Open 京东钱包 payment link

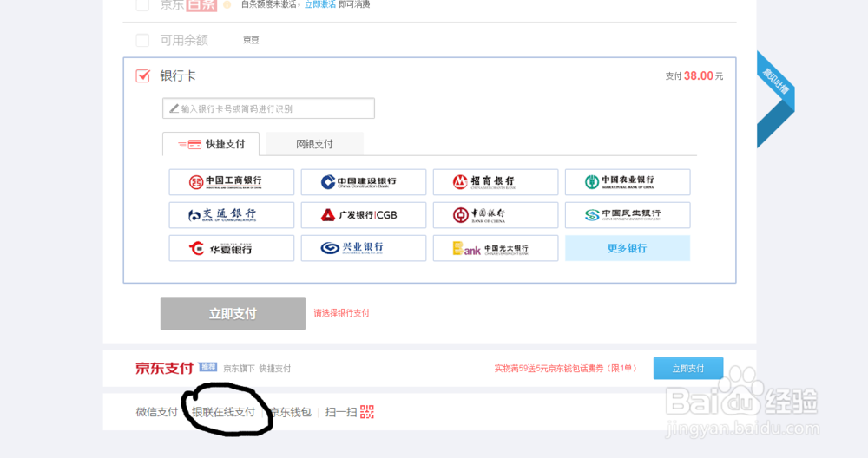291,412
